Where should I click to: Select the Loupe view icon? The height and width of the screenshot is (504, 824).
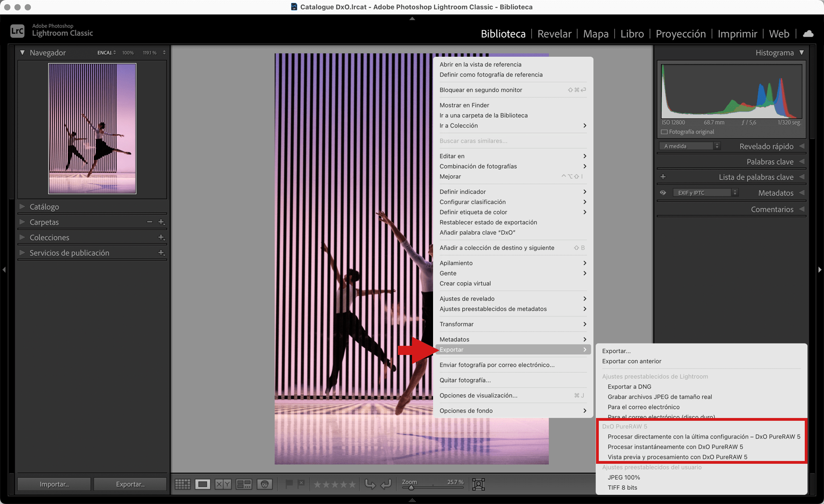(x=202, y=484)
